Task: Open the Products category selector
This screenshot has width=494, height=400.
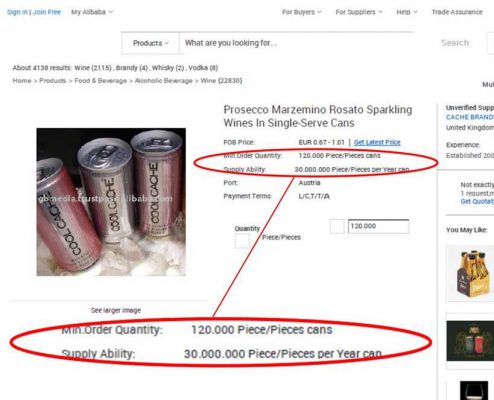Action: [151, 43]
